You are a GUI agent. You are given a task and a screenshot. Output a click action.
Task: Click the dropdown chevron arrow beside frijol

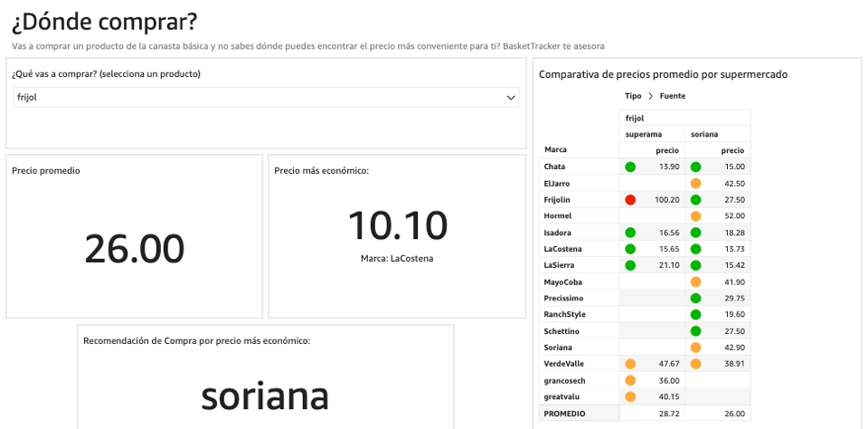(511, 98)
